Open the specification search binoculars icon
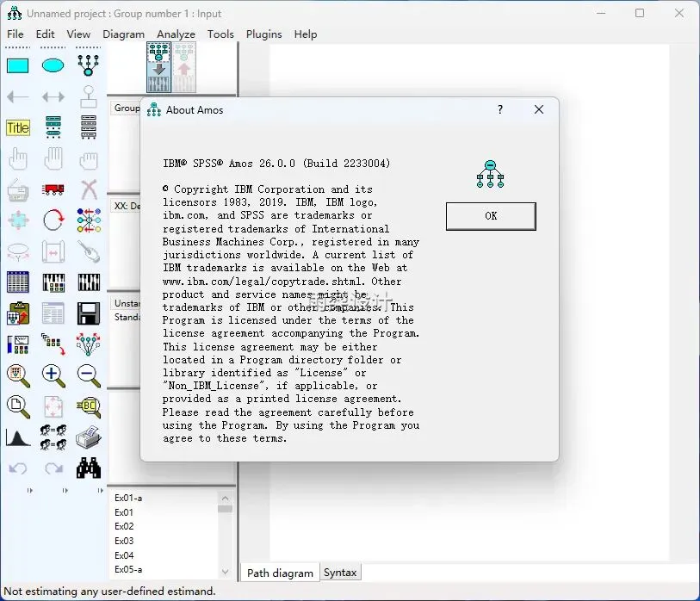This screenshot has width=700, height=601. coord(89,468)
